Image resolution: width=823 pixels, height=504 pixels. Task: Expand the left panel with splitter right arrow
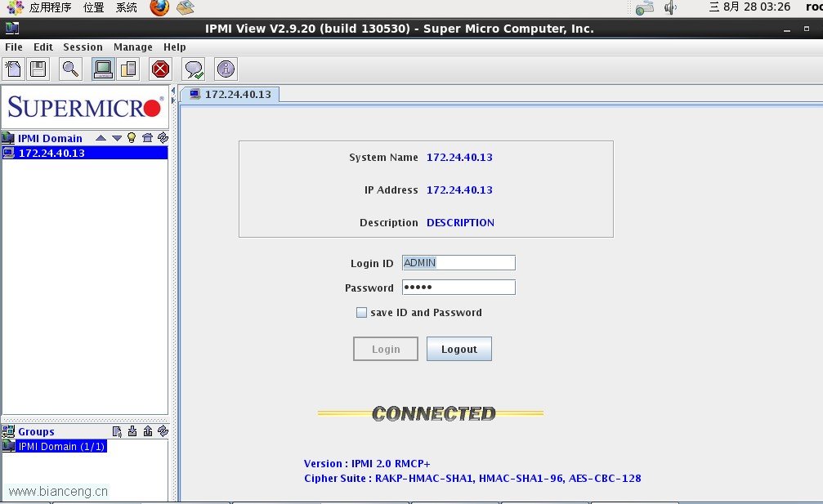pos(172,100)
